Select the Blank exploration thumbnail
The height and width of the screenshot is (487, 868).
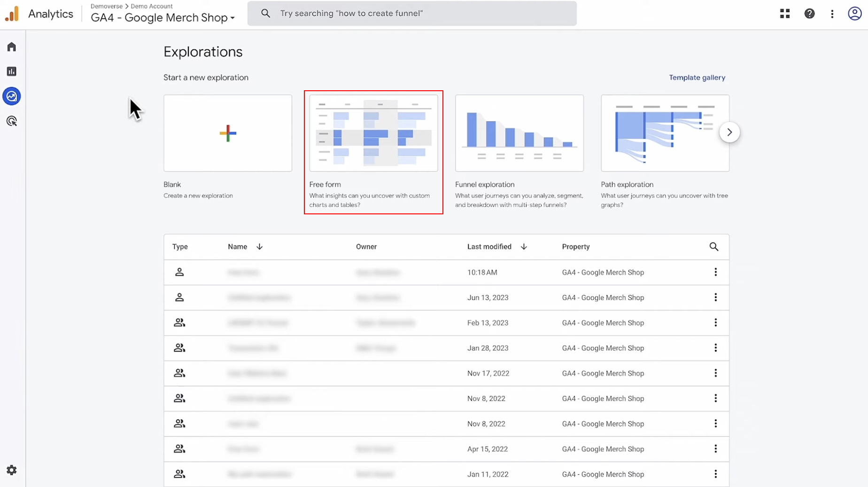(228, 133)
